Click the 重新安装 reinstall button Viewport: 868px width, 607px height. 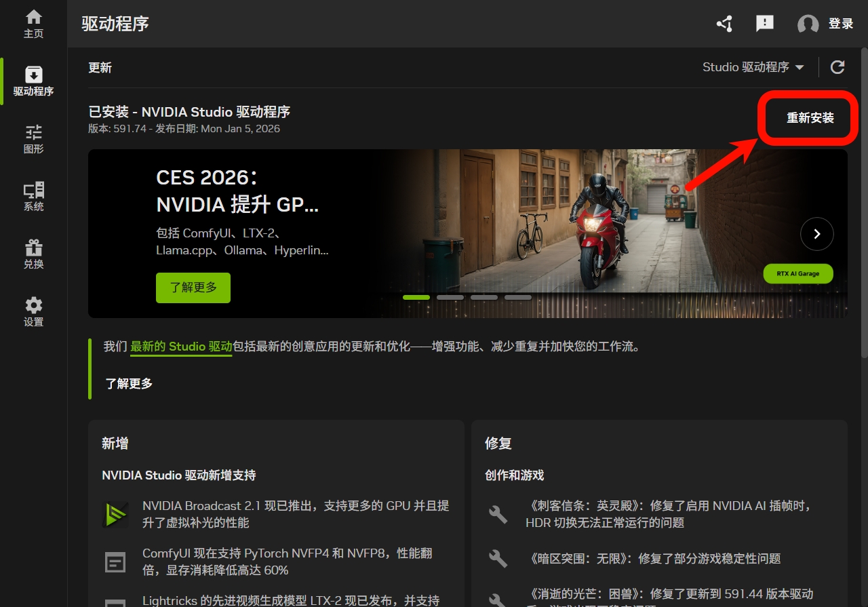tap(810, 118)
